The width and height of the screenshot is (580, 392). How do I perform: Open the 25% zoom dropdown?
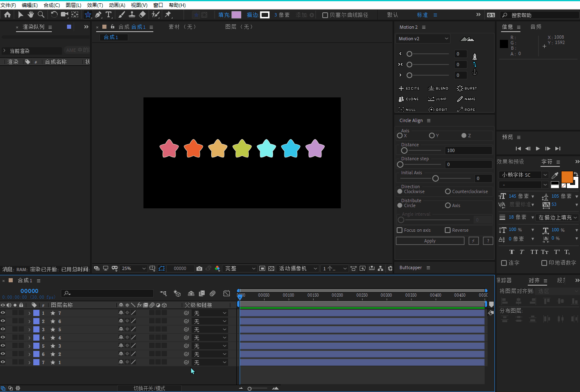134,268
